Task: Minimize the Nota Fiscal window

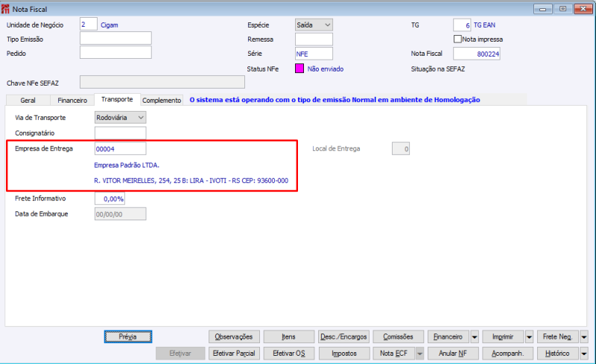Action: (543, 9)
